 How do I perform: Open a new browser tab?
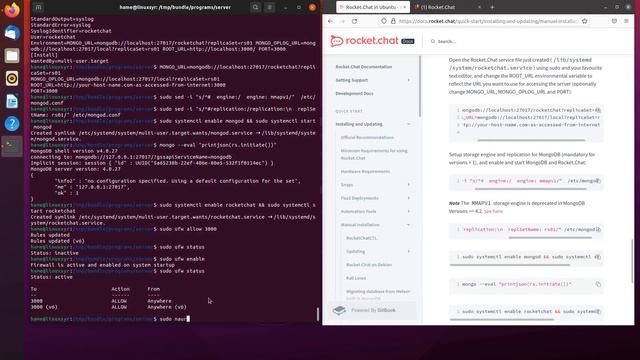pyautogui.click(x=492, y=7)
